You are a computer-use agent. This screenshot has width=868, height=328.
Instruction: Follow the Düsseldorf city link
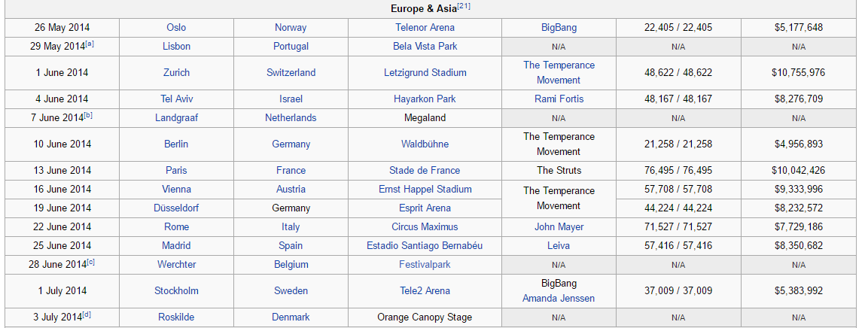(x=176, y=208)
